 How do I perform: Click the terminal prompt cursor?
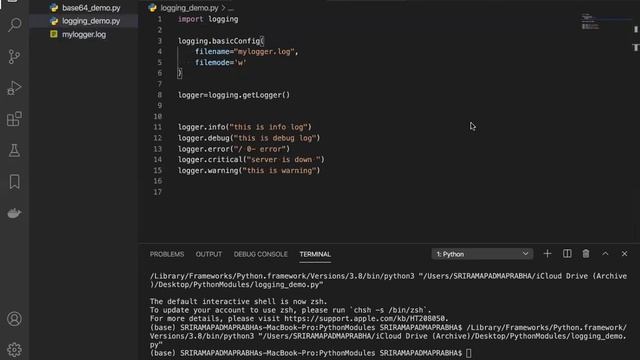coord(469,353)
